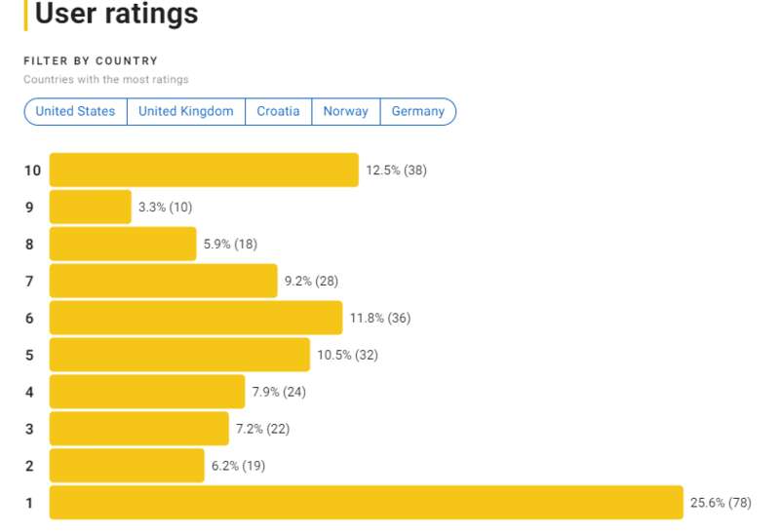This screenshot has height=532, width=780.
Task: Select the rating 9 bar
Action: (91, 207)
